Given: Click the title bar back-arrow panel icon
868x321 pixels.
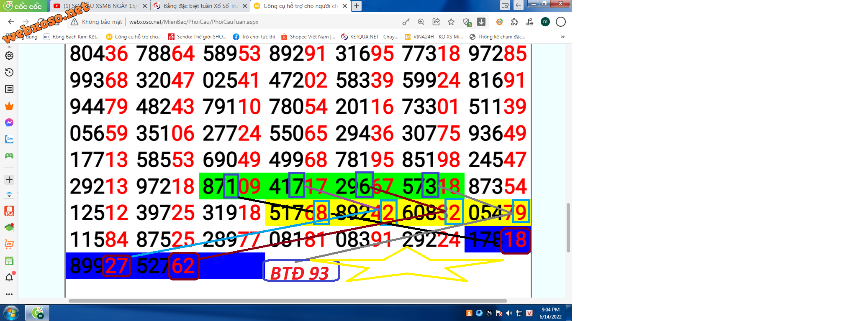Looking at the screenshot, I should coord(519,6).
